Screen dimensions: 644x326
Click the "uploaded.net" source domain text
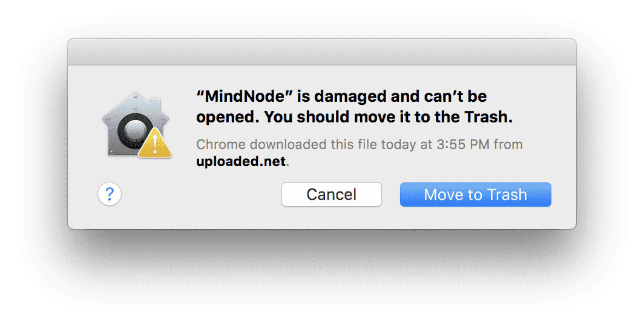241,161
